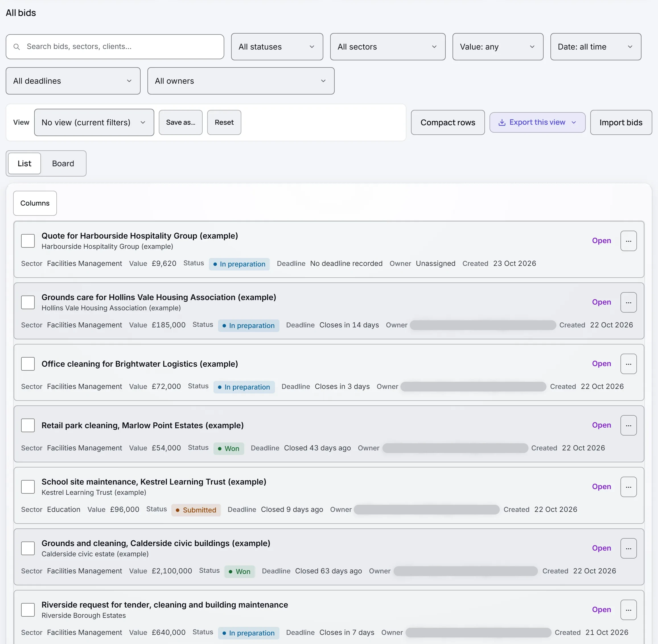Viewport: 658px width, 644px height.
Task: Click the Save as... button
Action: click(180, 122)
